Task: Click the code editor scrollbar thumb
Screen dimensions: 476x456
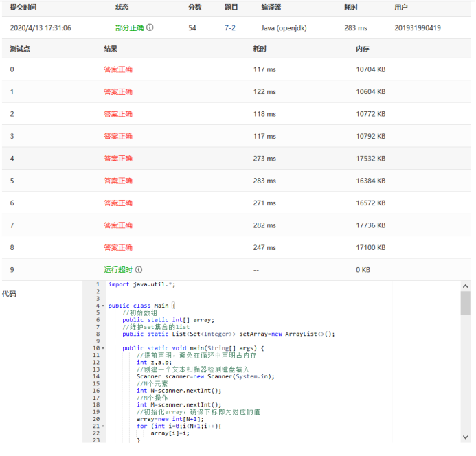Action: coord(466,303)
